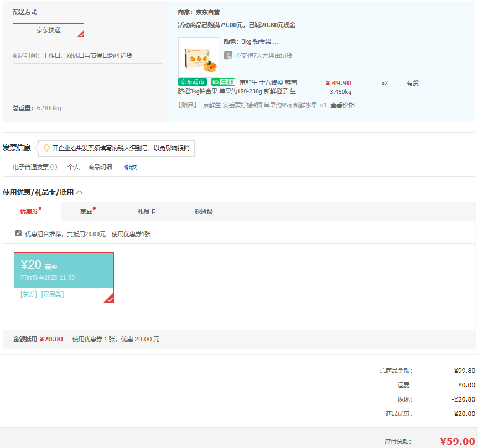Click the 个人 invoice title text

(x=74, y=167)
